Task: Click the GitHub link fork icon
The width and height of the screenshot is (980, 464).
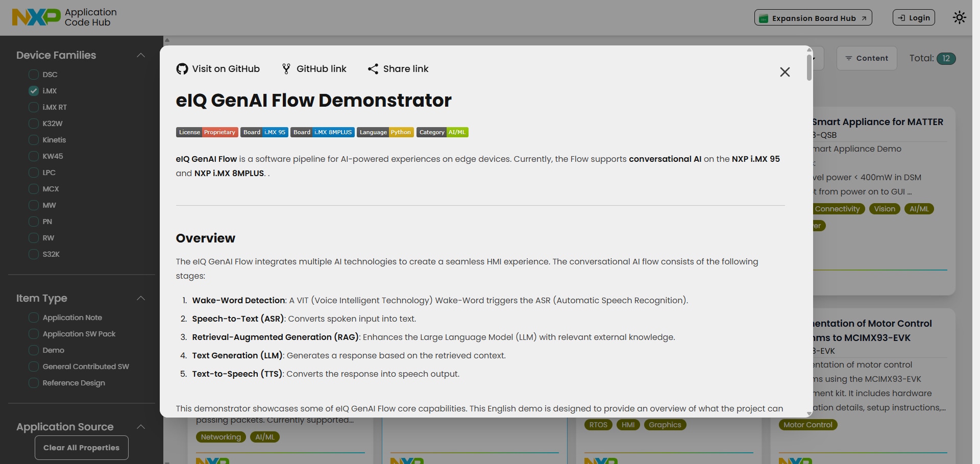Action: pos(286,68)
